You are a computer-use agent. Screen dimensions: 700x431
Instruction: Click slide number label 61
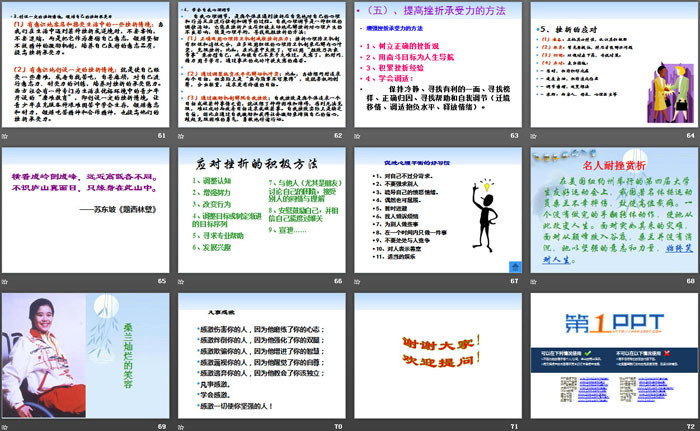[x=162, y=135]
